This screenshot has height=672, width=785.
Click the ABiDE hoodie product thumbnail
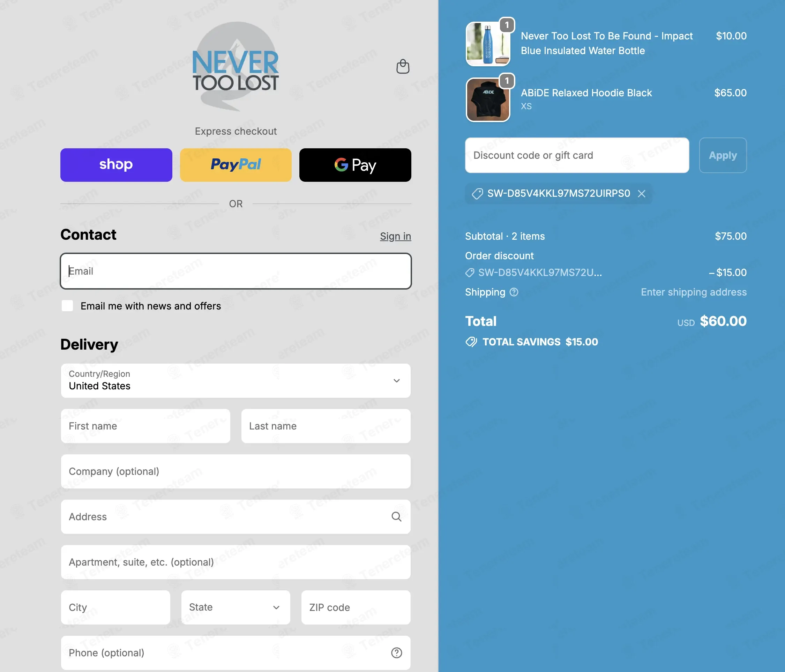tap(488, 100)
